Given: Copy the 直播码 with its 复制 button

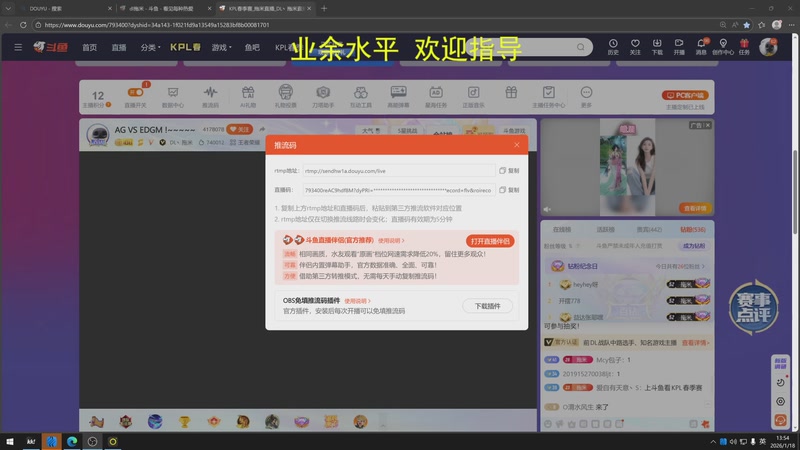Looking at the screenshot, I should (x=509, y=190).
